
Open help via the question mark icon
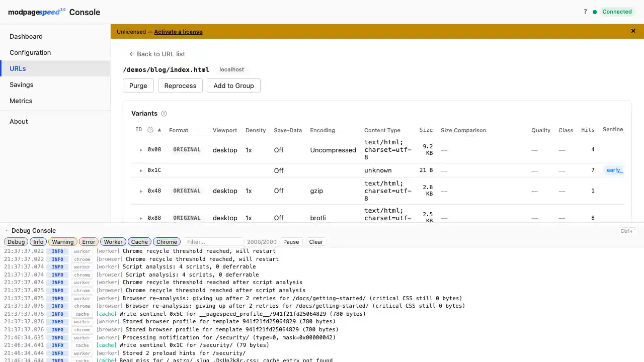point(585,12)
